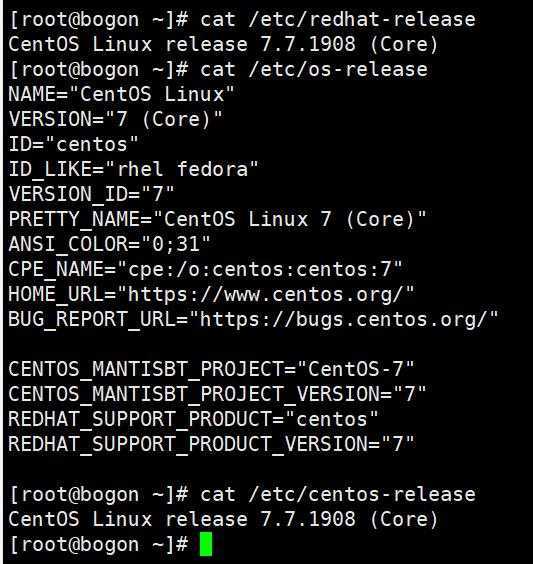The height and width of the screenshot is (564, 533).
Task: Click the NAME="CentOS Linux" line
Action: point(122,94)
